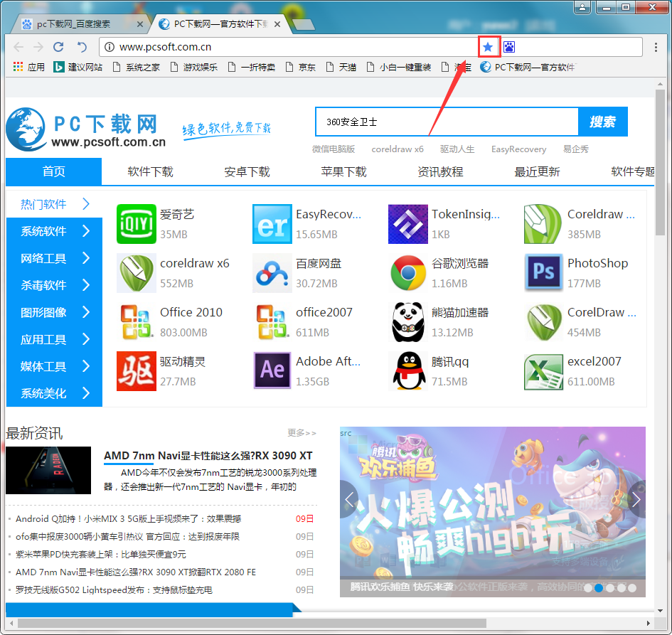Expand the 媒体工具 category
Screen dimensions: 672x635
55,366
